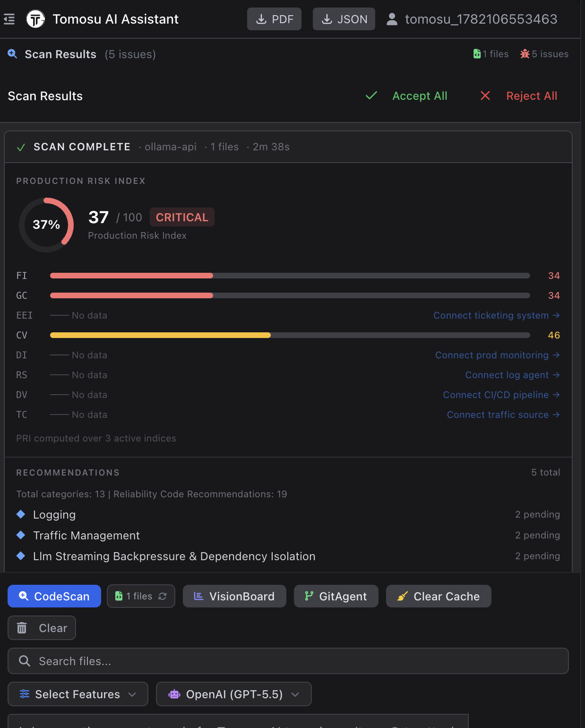Open Connect traffic source link
Screen dimensions: 585x728
click(x=503, y=415)
